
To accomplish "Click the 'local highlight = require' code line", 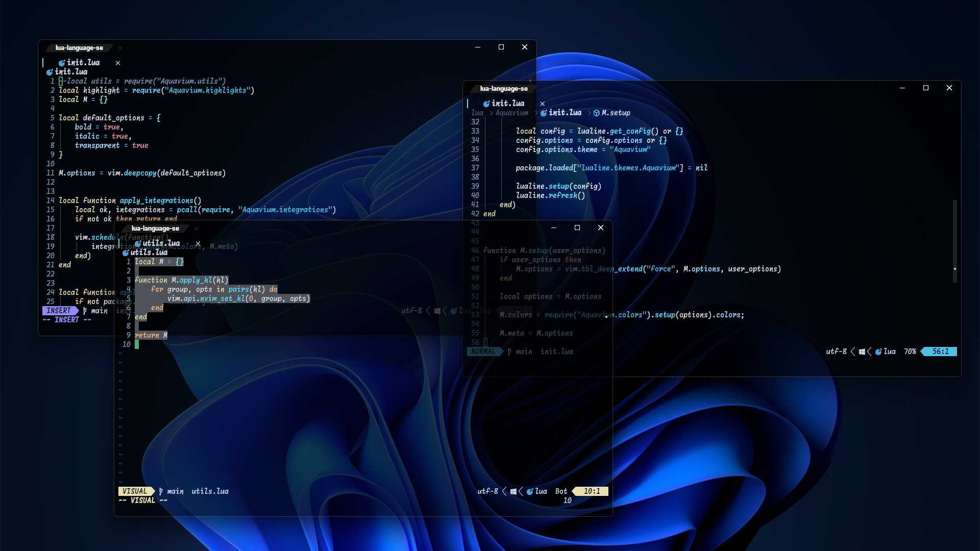I will (x=156, y=90).
